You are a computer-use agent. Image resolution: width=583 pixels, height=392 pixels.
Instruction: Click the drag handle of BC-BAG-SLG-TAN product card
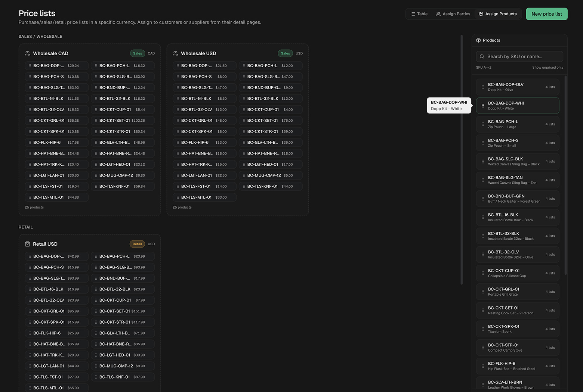pyautogui.click(x=483, y=180)
